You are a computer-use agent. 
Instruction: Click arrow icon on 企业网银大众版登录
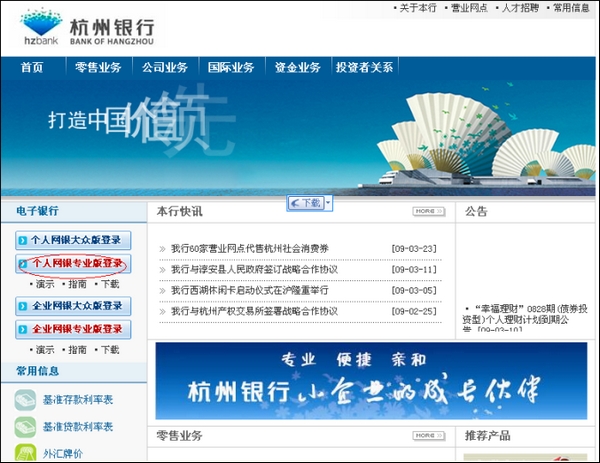23,306
